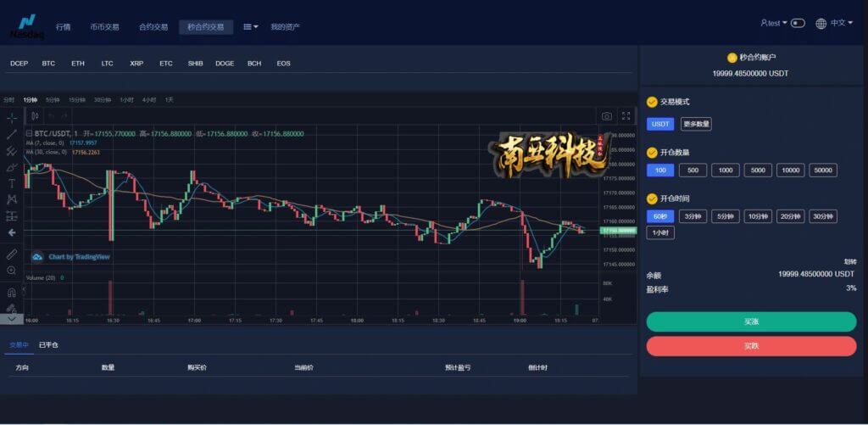
Task: Choose the DOGE coin pair
Action: coord(225,64)
